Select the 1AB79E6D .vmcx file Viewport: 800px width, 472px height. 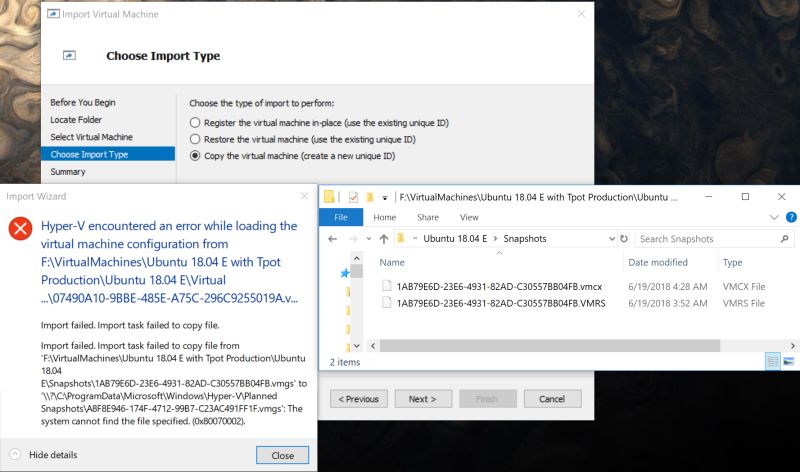pyautogui.click(x=499, y=286)
